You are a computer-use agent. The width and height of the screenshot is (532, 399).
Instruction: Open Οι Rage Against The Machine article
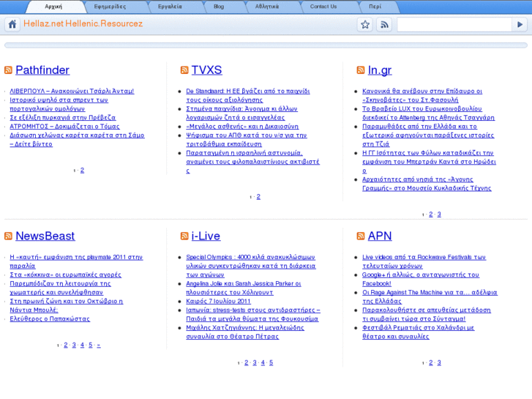coord(430,297)
